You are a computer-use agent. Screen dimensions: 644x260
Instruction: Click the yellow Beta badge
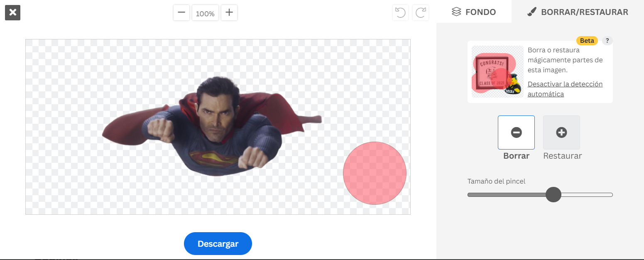587,41
